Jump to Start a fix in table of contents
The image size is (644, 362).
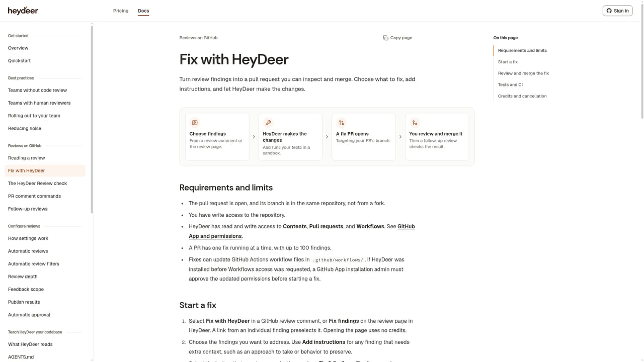tap(508, 62)
